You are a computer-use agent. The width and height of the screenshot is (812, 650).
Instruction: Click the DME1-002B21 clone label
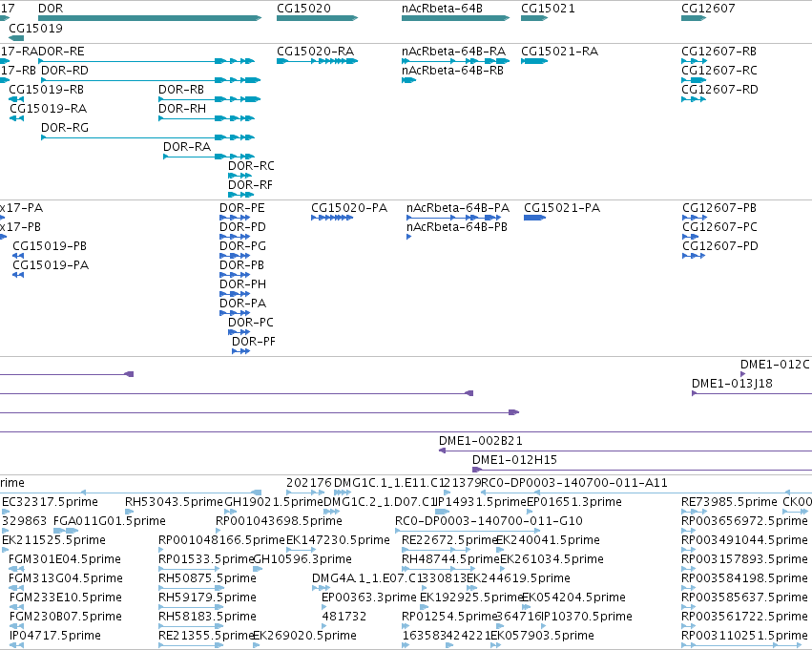481,441
